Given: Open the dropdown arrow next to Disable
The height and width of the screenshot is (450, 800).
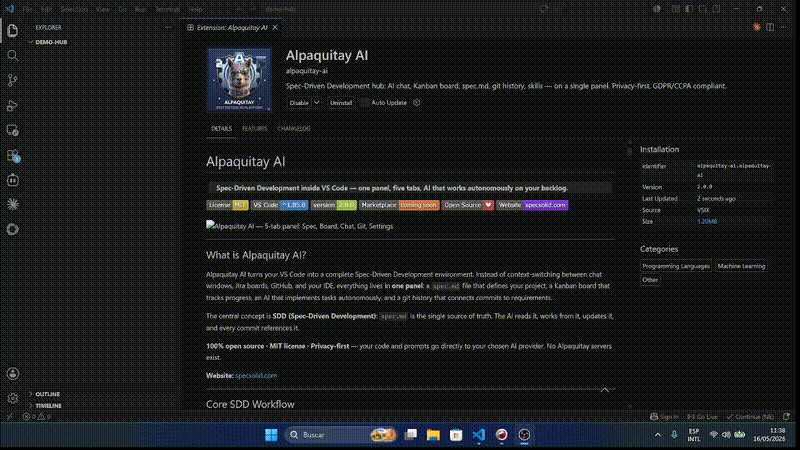Looking at the screenshot, I should click(x=316, y=103).
